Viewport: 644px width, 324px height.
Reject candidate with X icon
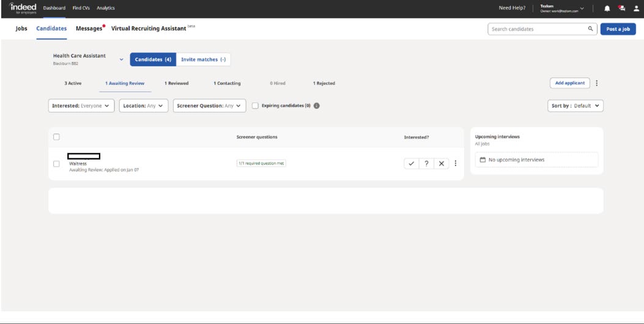(x=441, y=164)
